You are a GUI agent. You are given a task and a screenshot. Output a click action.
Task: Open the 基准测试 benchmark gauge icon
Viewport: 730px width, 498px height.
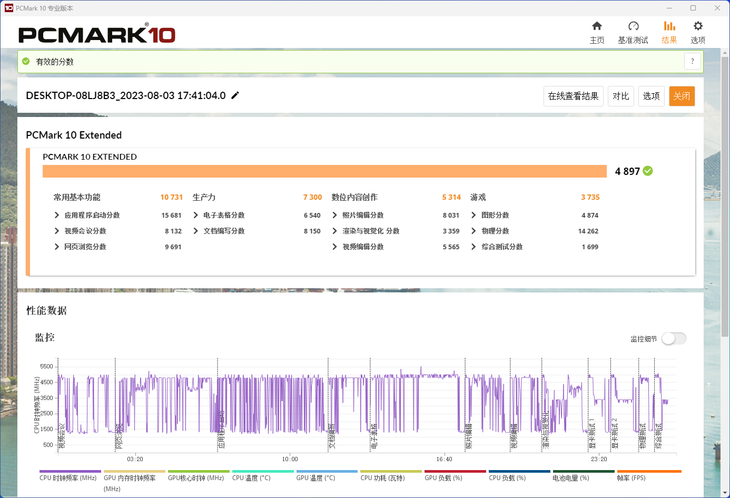coord(633,33)
